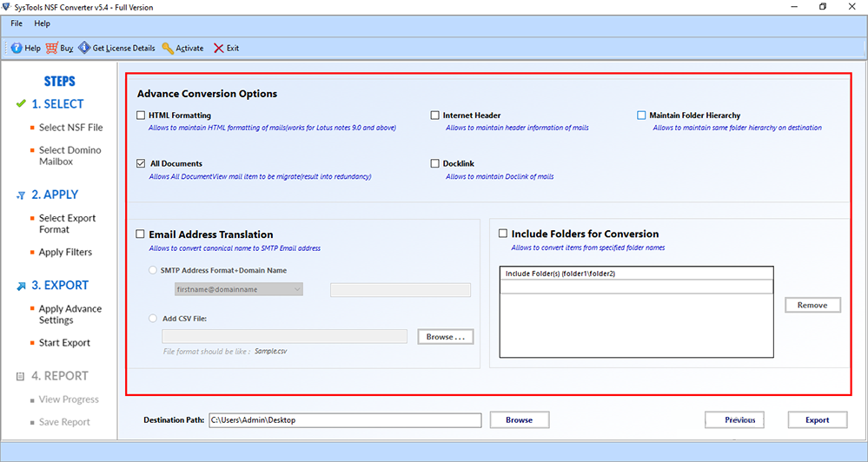
Task: Click the View Progress step
Action: pyautogui.click(x=69, y=399)
